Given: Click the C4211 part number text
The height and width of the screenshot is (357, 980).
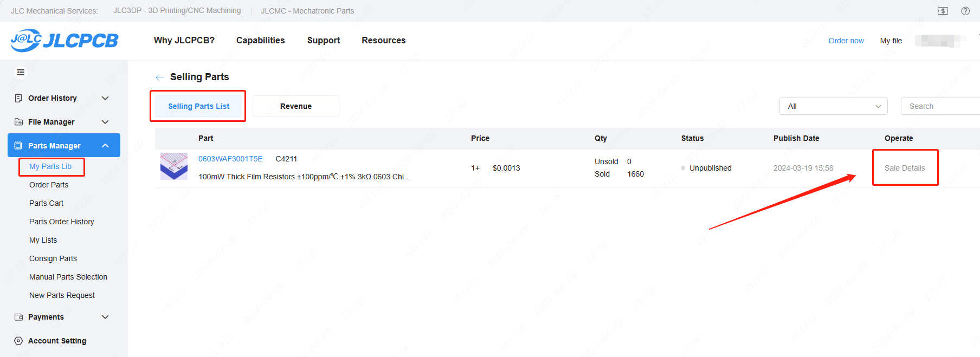Looking at the screenshot, I should click(286, 159).
